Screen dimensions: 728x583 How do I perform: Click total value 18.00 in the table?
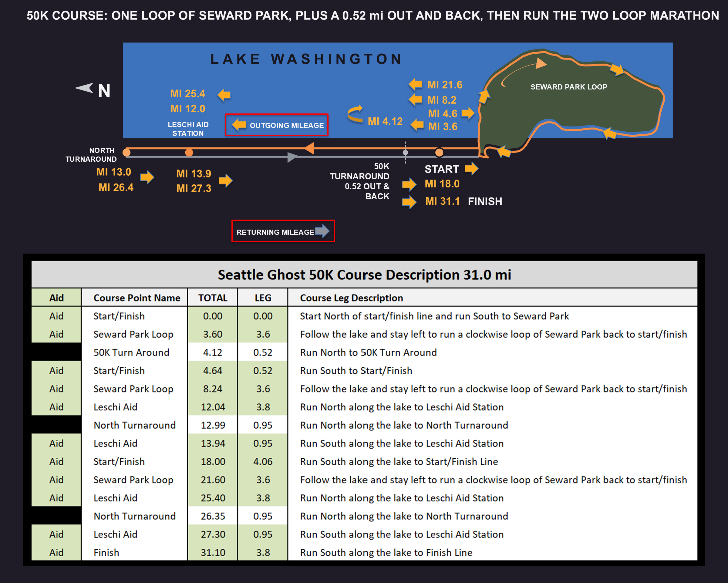213,462
